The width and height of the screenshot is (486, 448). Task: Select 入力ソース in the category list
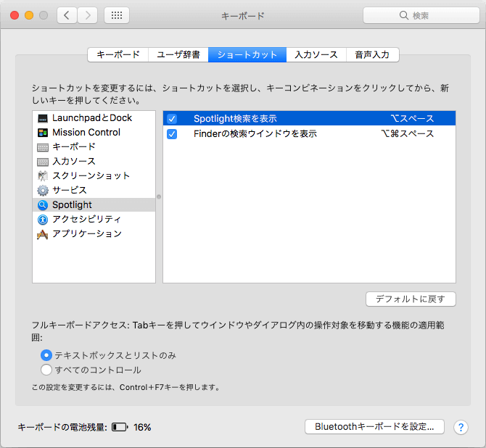94,162
